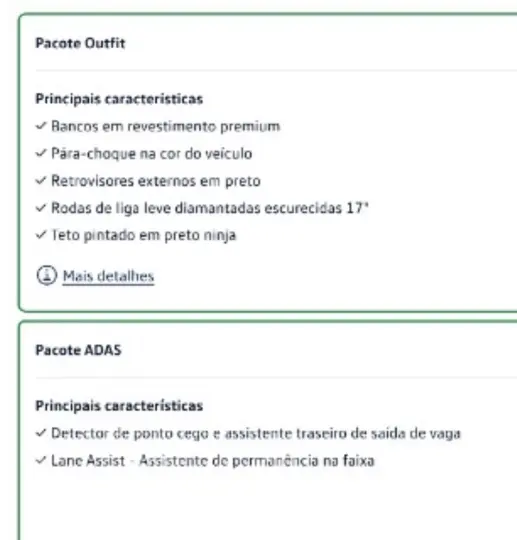Viewport: 517px width, 540px height.
Task: Click Lane Assist permanência na faixa text
Action: [x=213, y=461]
